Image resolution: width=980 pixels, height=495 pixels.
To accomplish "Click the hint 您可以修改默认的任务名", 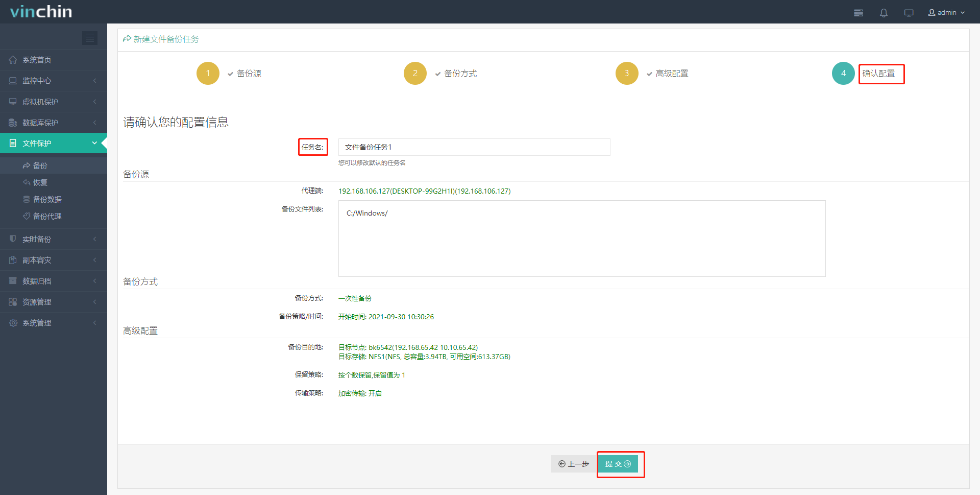I will click(x=372, y=163).
